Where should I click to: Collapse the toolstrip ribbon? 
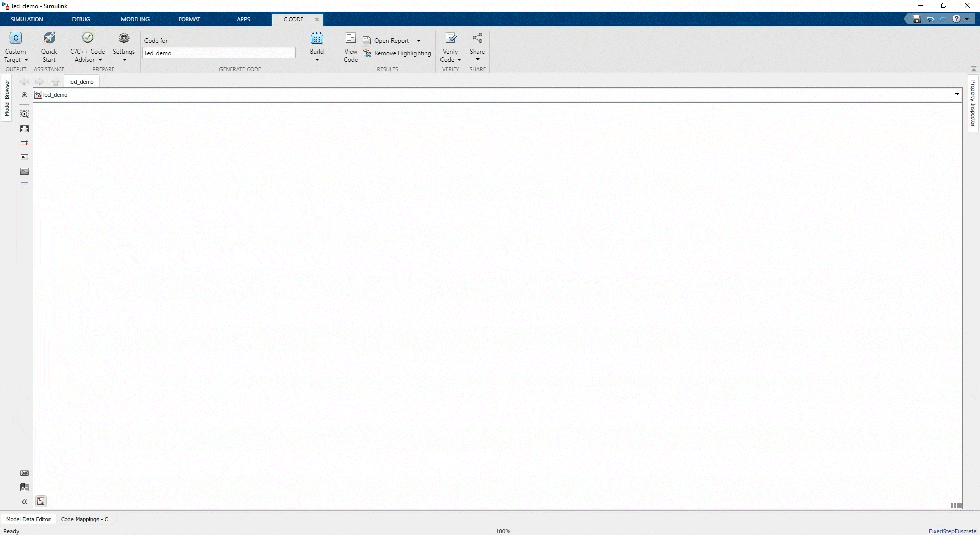pos(973,69)
